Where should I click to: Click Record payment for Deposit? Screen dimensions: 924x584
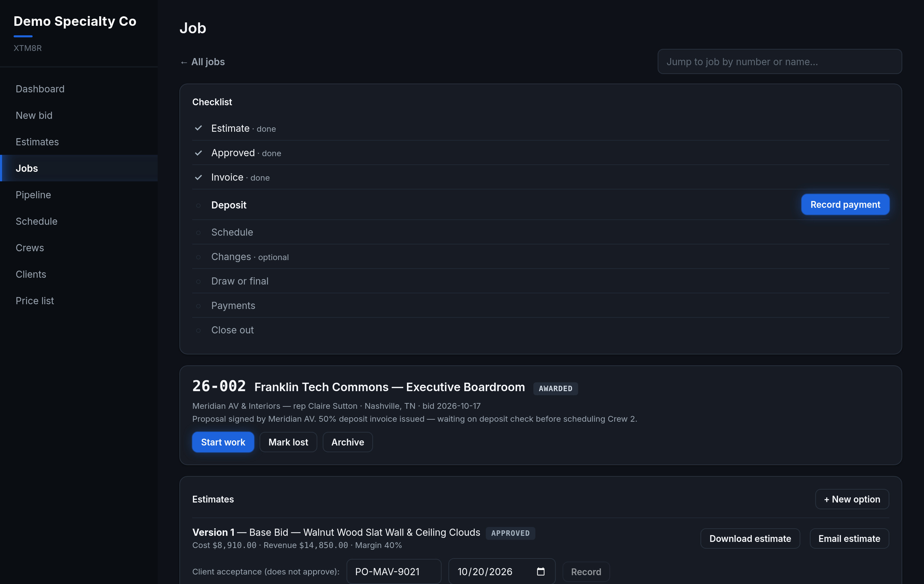click(845, 204)
